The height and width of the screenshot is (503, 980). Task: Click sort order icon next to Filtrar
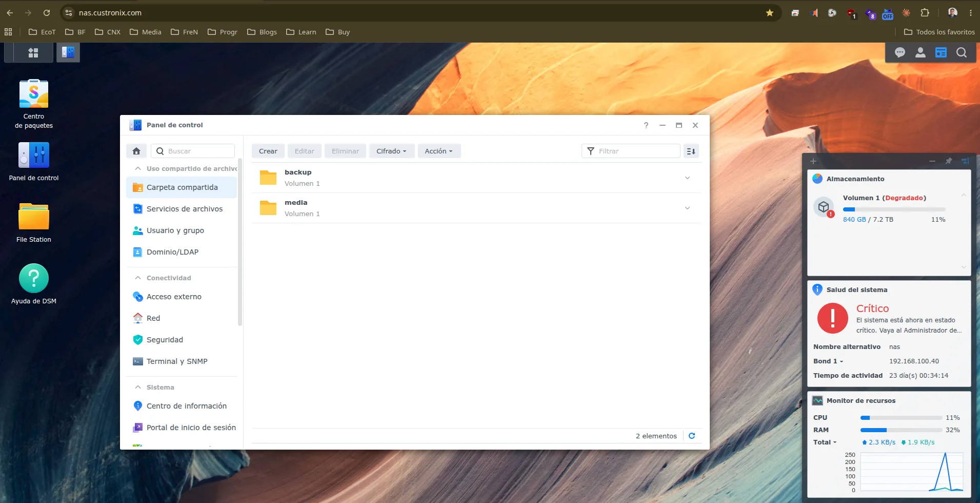coord(691,151)
